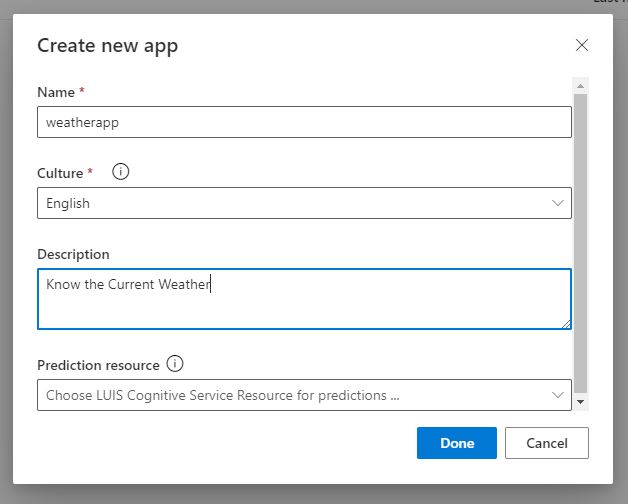Click the scrollbar down arrow
This screenshot has height=504, width=628.
coord(581,401)
